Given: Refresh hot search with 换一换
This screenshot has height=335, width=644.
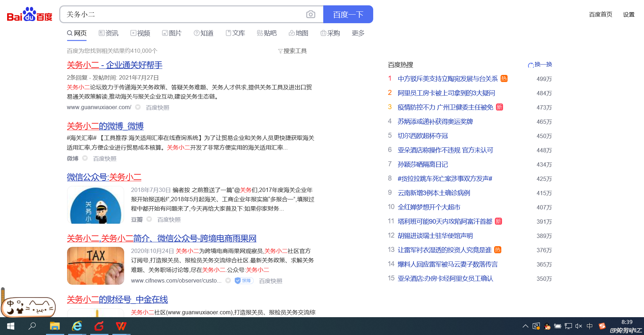Looking at the screenshot, I should 540,65.
